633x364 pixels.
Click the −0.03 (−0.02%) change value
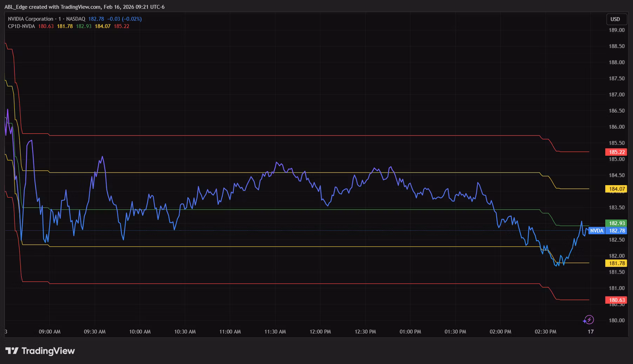(x=124, y=19)
